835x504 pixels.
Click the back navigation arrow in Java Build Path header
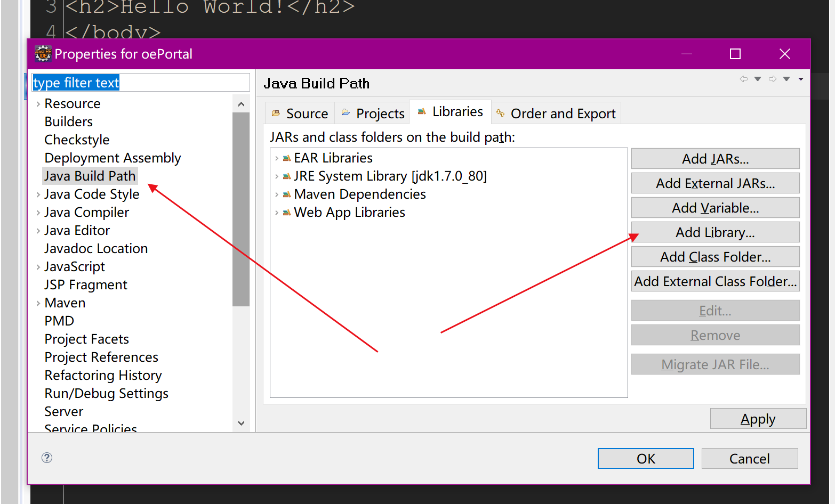tap(744, 79)
